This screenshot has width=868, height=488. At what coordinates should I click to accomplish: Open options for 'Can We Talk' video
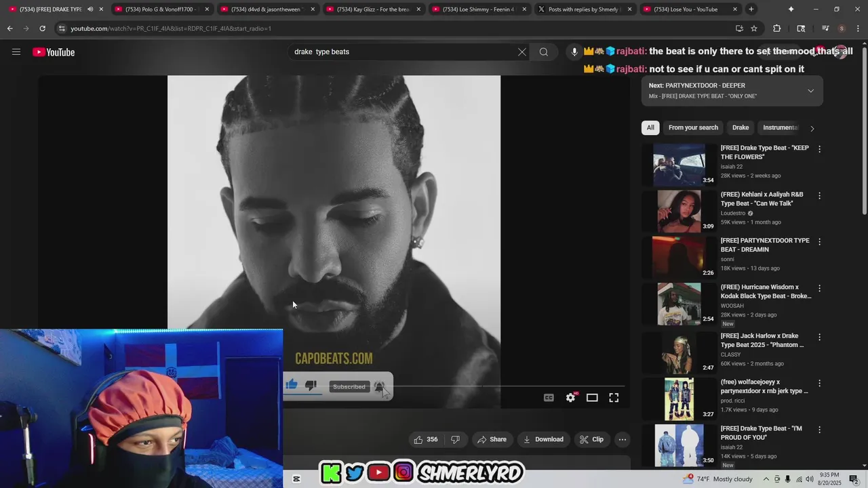coord(819,196)
